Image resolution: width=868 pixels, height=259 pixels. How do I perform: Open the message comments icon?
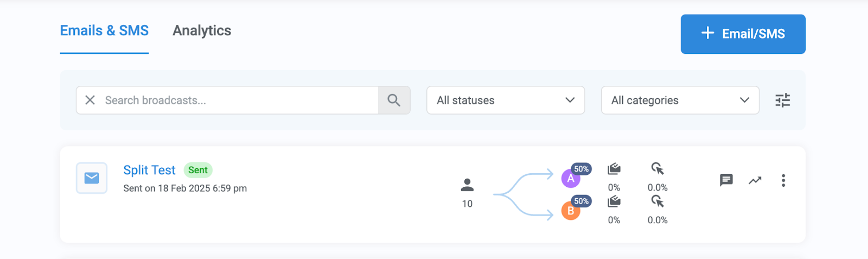point(726,180)
